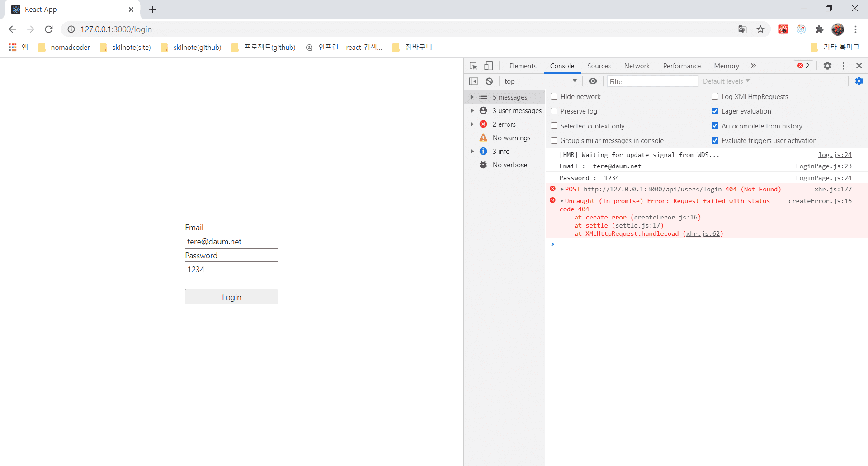Screen dimensions: 868x466
Task: Open DevTools settings gear icon
Action: pos(827,66)
